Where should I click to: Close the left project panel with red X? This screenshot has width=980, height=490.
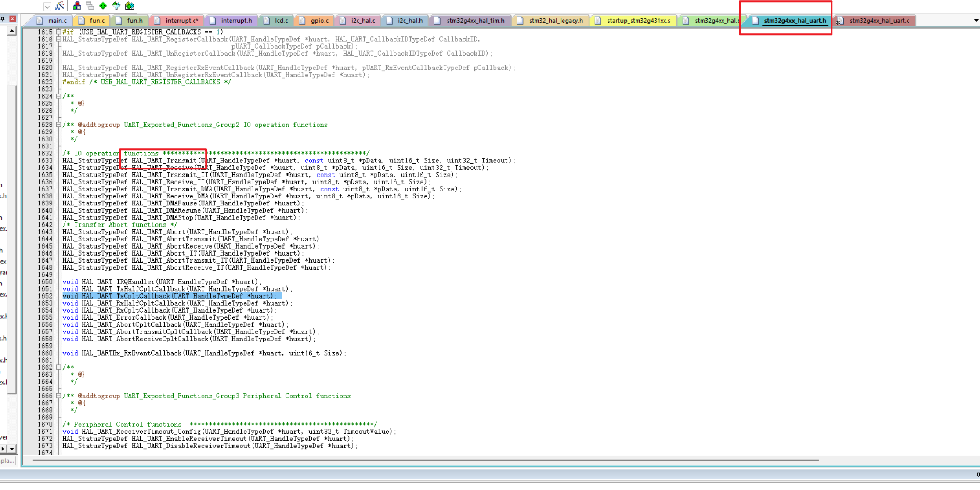[x=13, y=19]
